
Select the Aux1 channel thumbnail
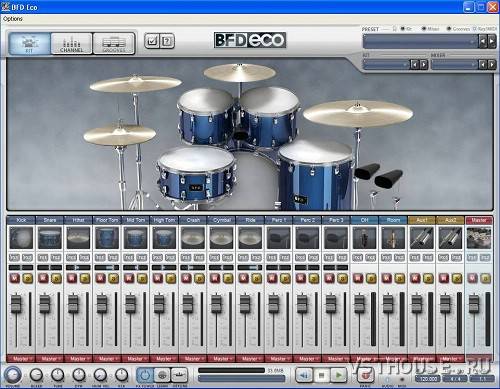422,238
